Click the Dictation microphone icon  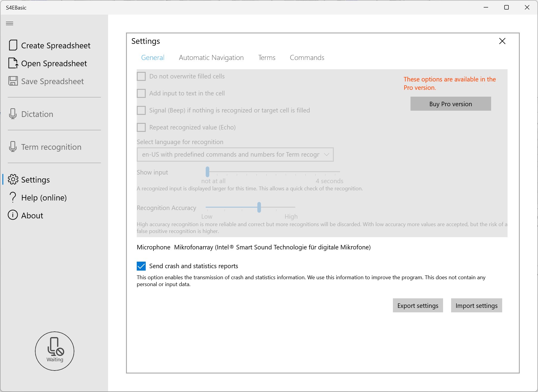click(13, 114)
